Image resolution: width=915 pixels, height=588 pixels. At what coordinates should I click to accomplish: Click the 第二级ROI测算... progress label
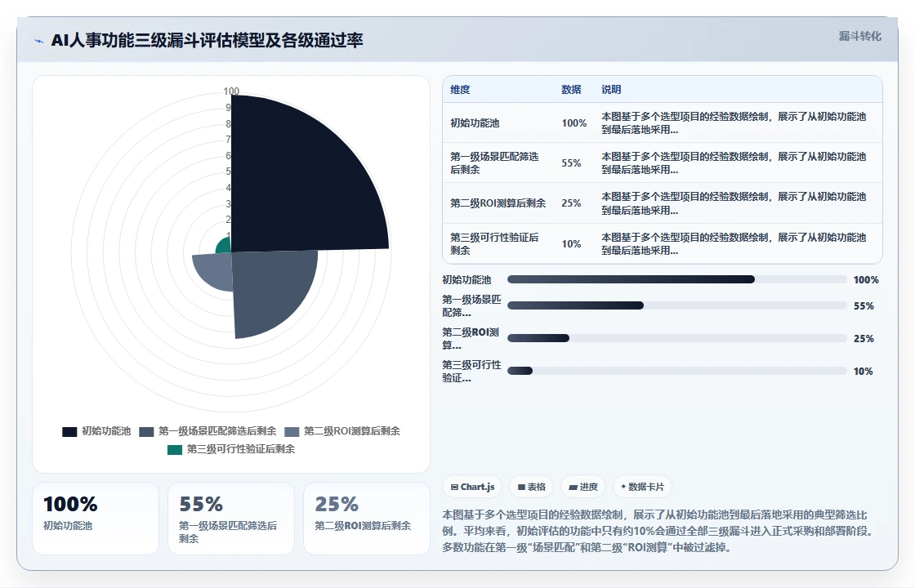[471, 338]
